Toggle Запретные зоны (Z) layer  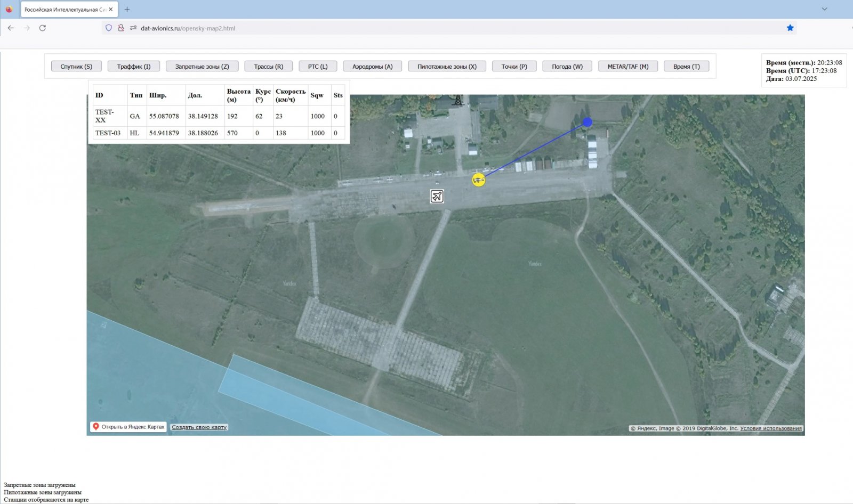[202, 66]
